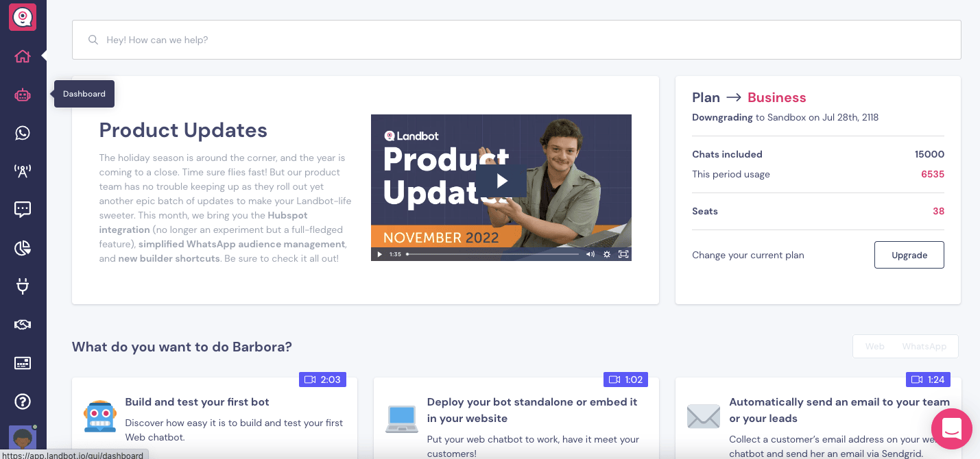Click the 1:35 video time label
980x459 pixels.
(395, 254)
